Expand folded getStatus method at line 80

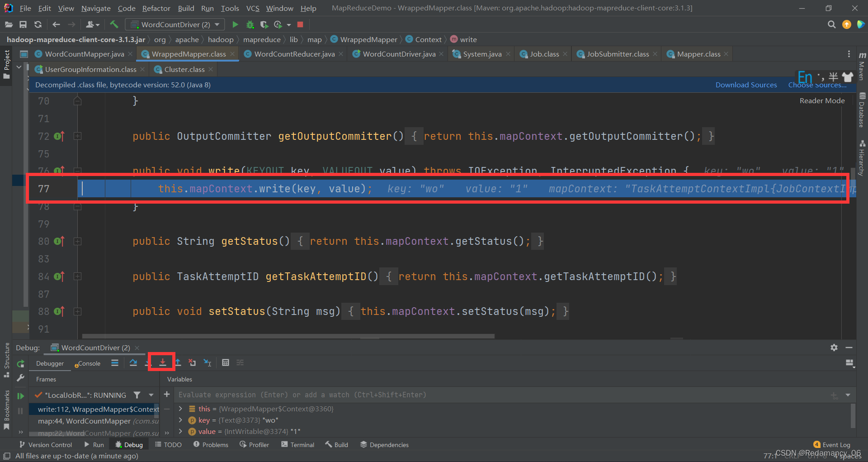(x=77, y=241)
